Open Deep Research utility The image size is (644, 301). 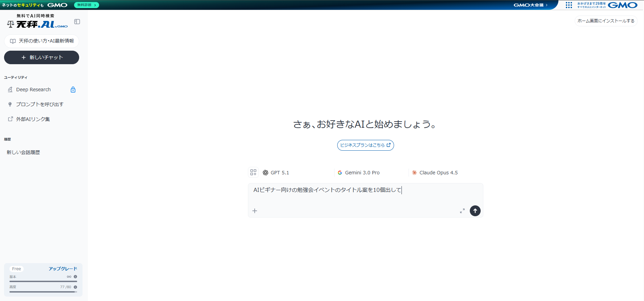tap(42, 90)
